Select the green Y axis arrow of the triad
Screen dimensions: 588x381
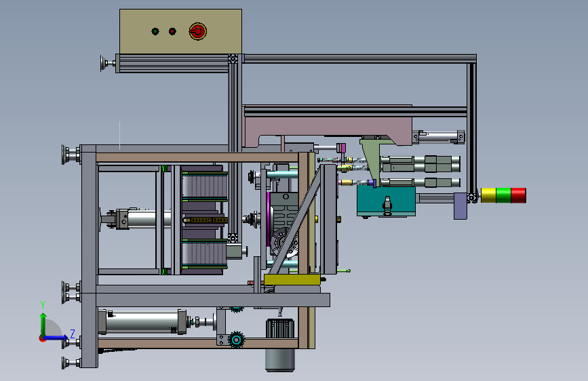(x=43, y=325)
